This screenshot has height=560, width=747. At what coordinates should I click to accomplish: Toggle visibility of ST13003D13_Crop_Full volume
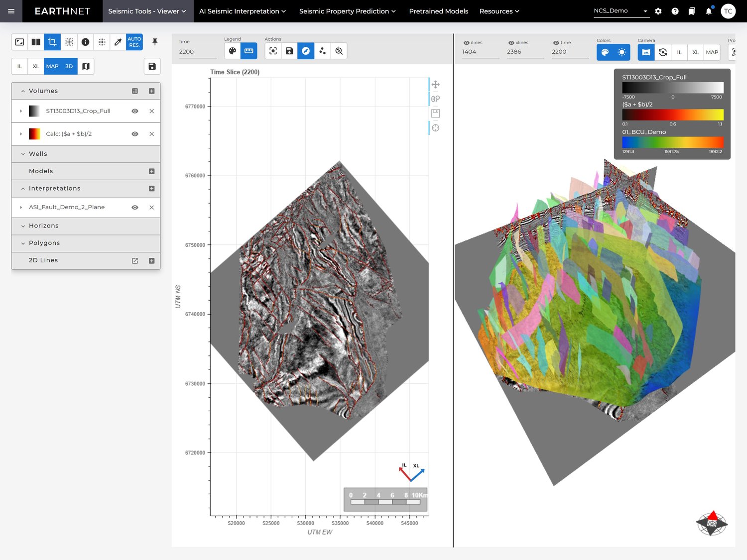(134, 111)
